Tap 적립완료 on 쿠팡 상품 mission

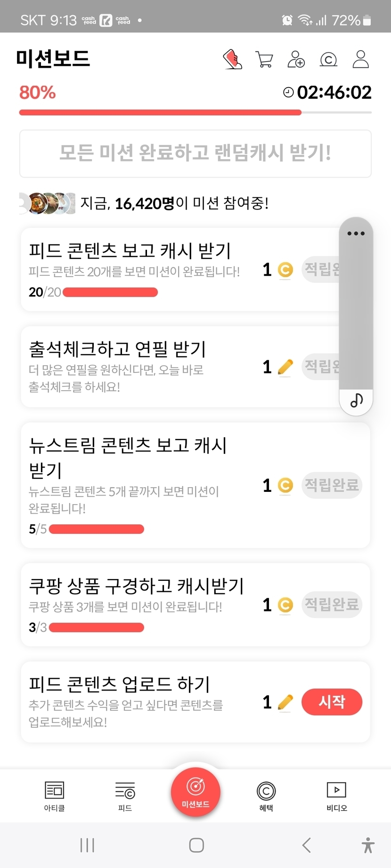pyautogui.click(x=332, y=604)
